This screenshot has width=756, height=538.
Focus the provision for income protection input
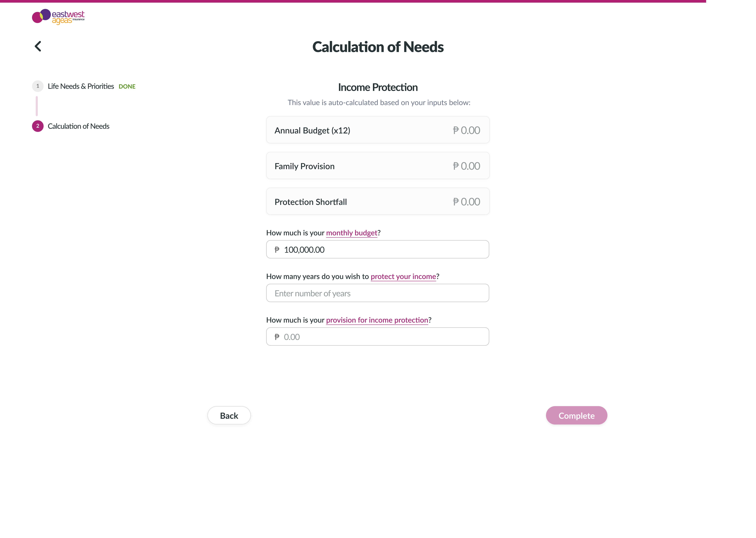[378, 337]
